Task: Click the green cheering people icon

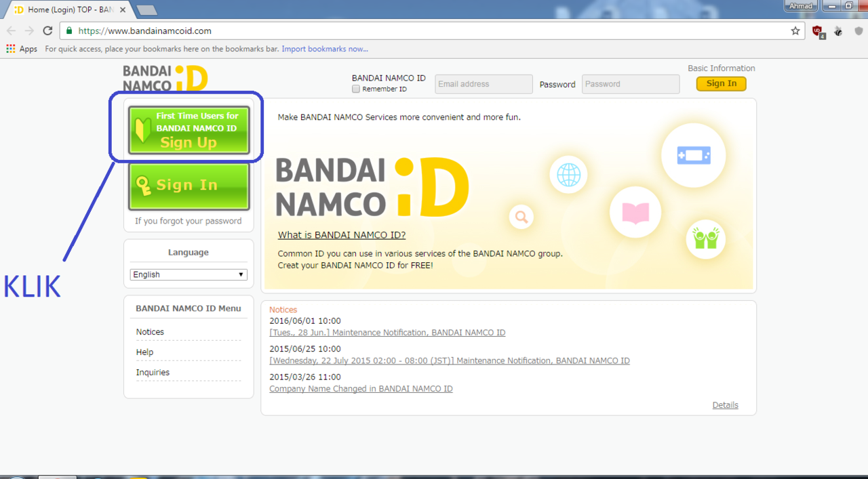Action: (x=706, y=238)
